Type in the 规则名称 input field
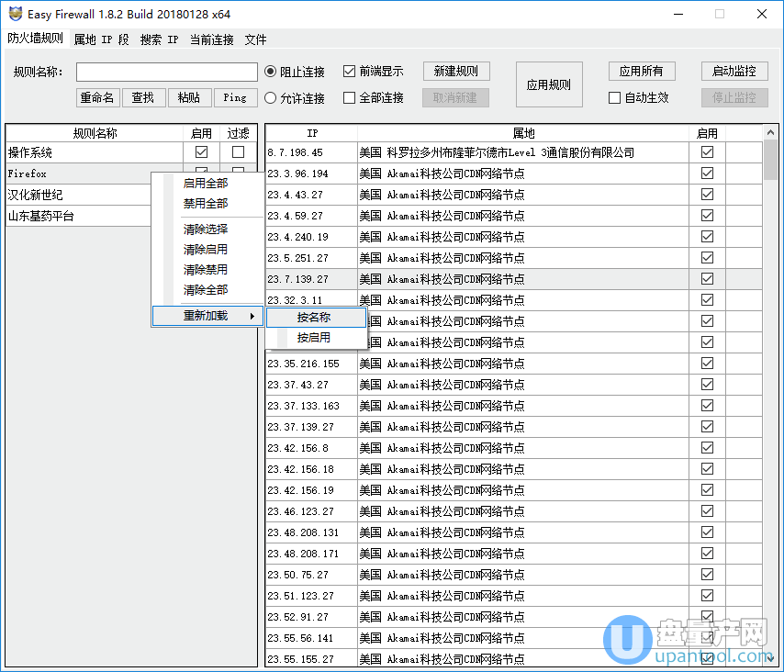 coord(167,73)
